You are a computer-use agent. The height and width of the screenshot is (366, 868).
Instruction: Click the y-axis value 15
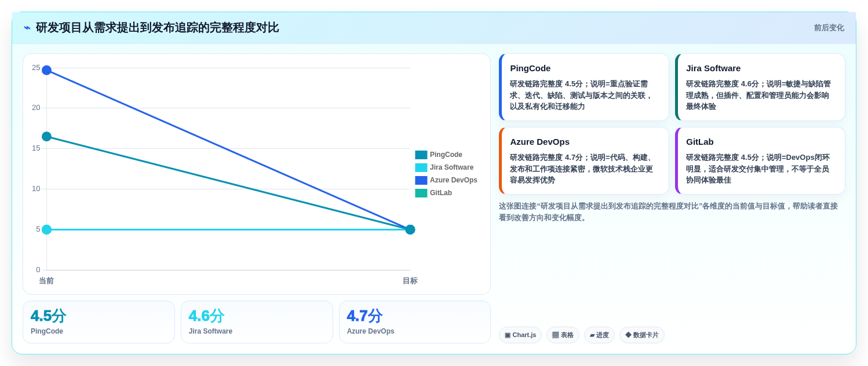(x=36, y=148)
